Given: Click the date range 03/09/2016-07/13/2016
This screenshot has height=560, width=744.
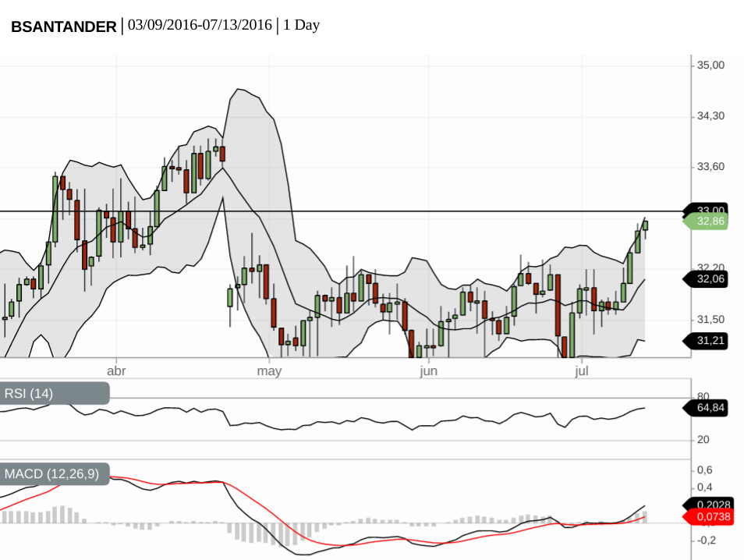Looking at the screenshot, I should click(x=200, y=25).
